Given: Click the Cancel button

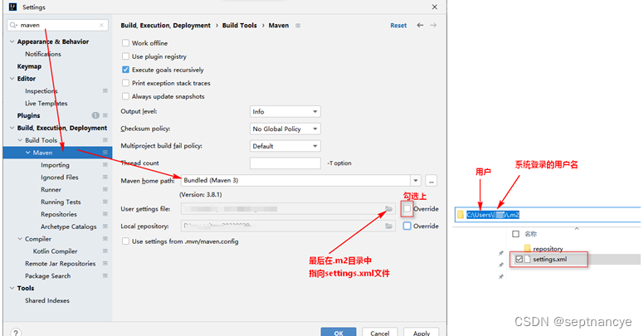Looking at the screenshot, I should coord(379,333).
